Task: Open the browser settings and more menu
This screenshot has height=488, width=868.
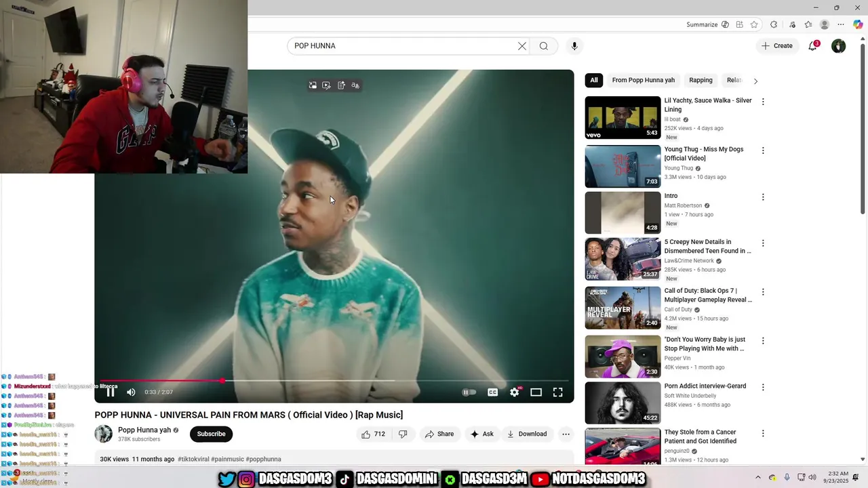Action: tap(841, 24)
